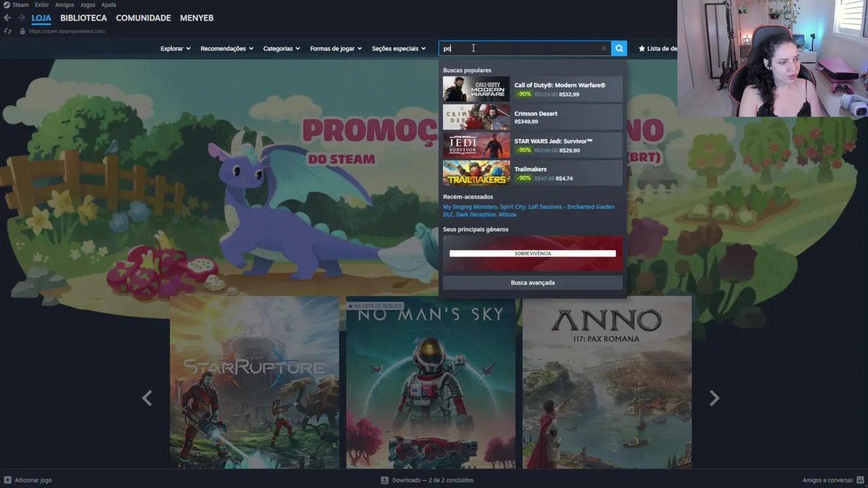Click the Busca avançada button
868x488 pixels.
(x=532, y=283)
